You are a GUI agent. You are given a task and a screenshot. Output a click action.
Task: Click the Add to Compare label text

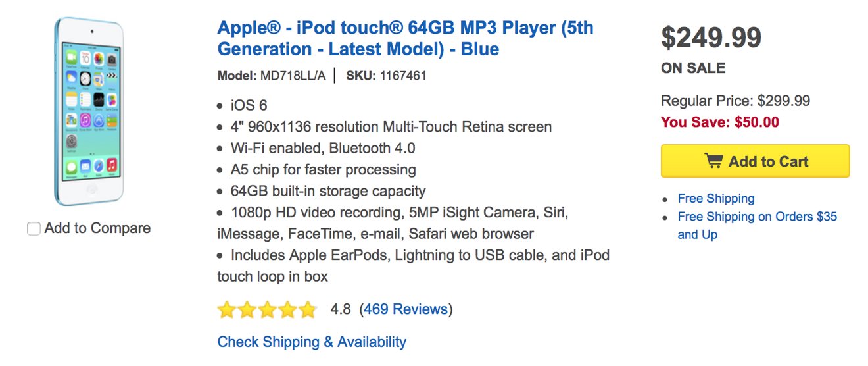coord(97,228)
